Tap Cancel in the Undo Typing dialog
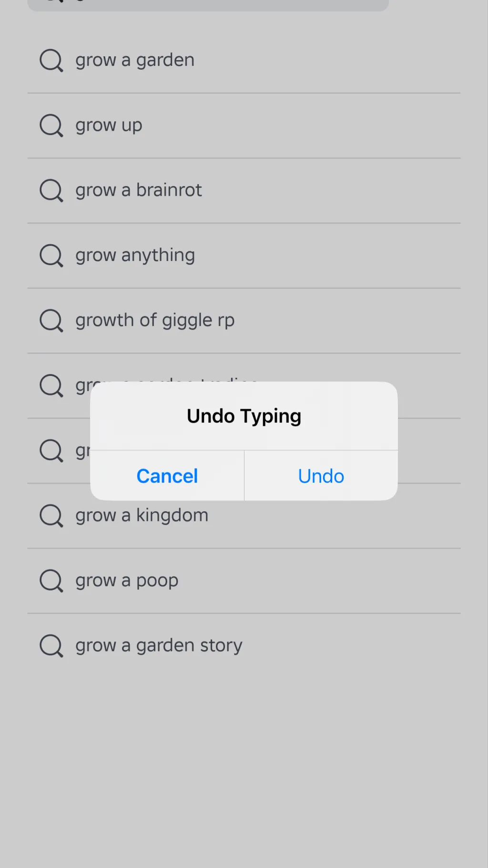Viewport: 488px width, 868px height. point(167,476)
